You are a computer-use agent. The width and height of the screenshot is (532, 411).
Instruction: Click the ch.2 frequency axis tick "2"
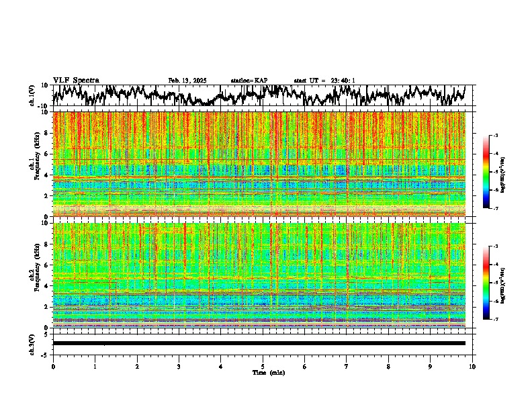click(47, 307)
